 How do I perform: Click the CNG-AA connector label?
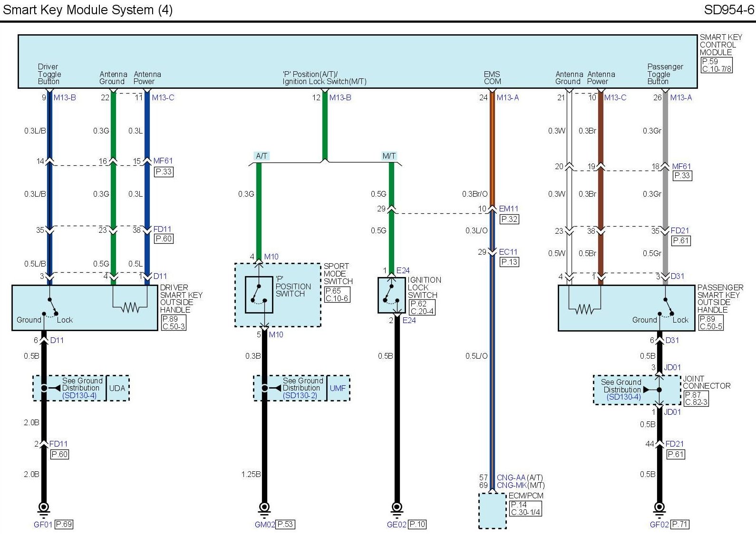511,477
